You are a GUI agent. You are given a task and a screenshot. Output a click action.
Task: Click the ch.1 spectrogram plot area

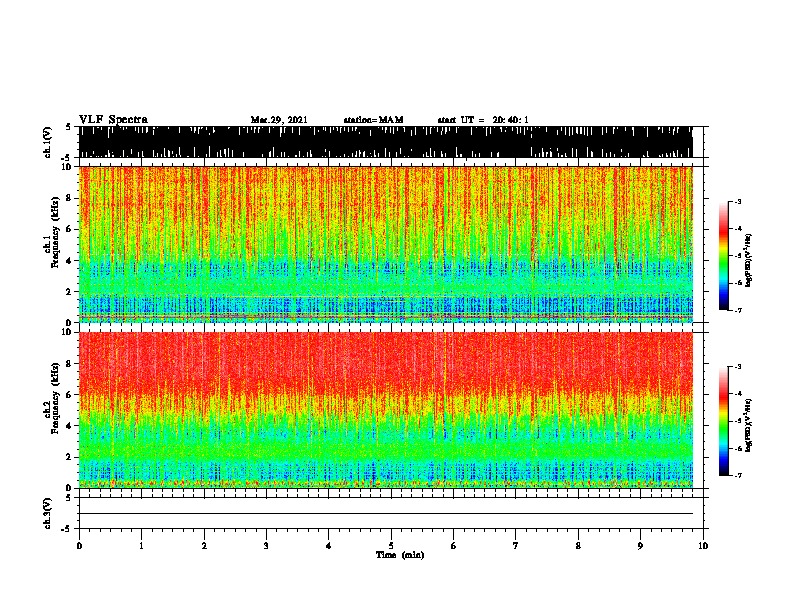coord(385,244)
